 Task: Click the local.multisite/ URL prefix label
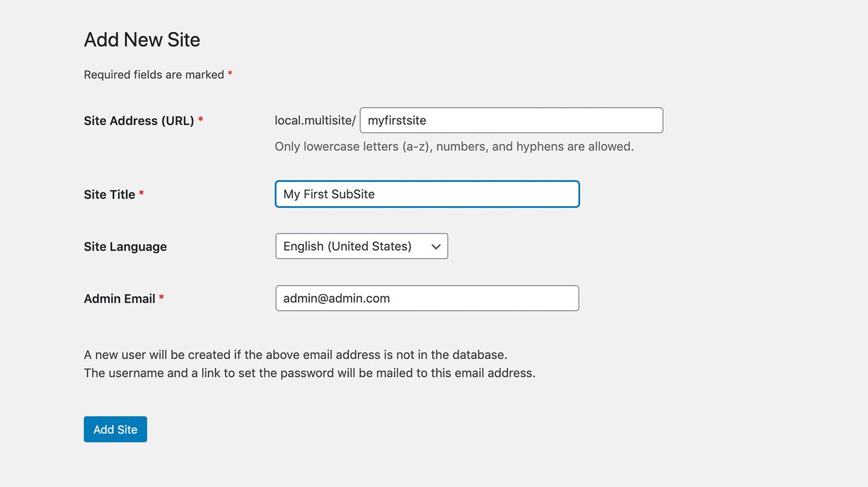(x=315, y=120)
